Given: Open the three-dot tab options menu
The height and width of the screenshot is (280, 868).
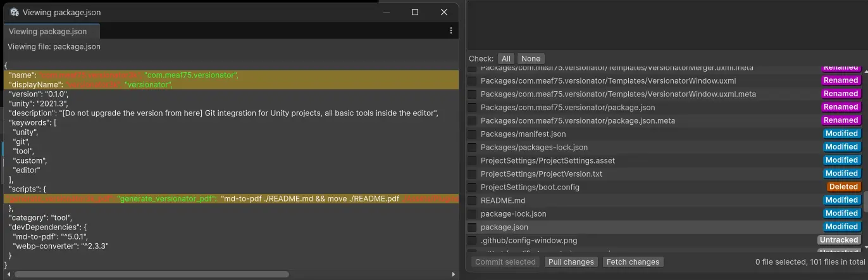Looking at the screenshot, I should (450, 31).
